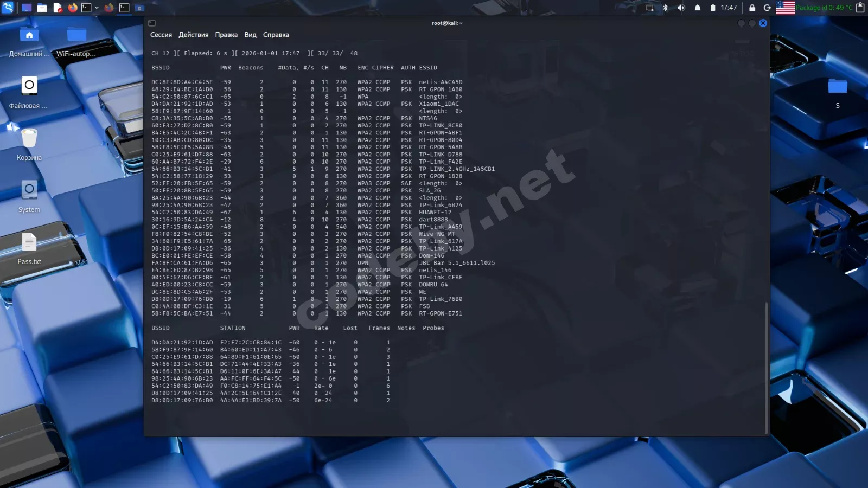Image resolution: width=868 pixels, height=488 pixels.
Task: Expand the grouped terminal windows via the taskbar chevron
Action: point(97,8)
